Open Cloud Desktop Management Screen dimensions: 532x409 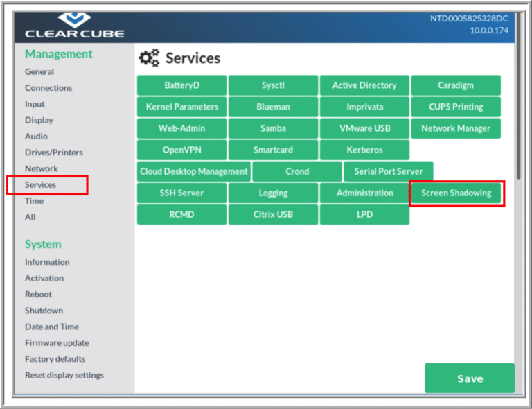pyautogui.click(x=194, y=171)
